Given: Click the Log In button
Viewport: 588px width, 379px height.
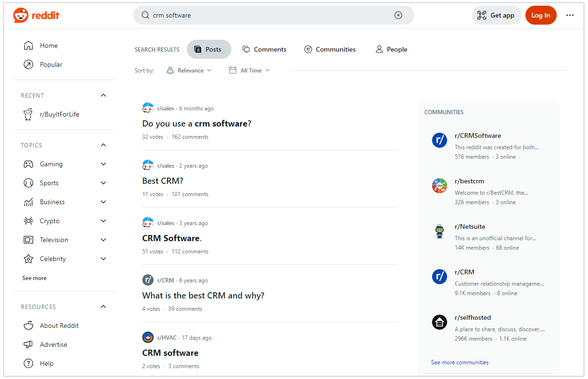Looking at the screenshot, I should pyautogui.click(x=541, y=15).
